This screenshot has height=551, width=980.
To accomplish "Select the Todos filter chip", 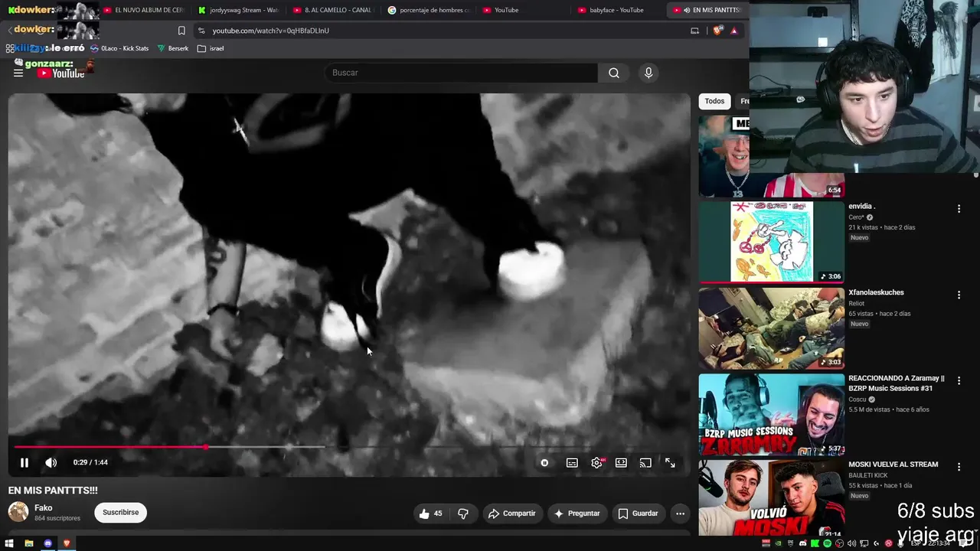I will [714, 101].
